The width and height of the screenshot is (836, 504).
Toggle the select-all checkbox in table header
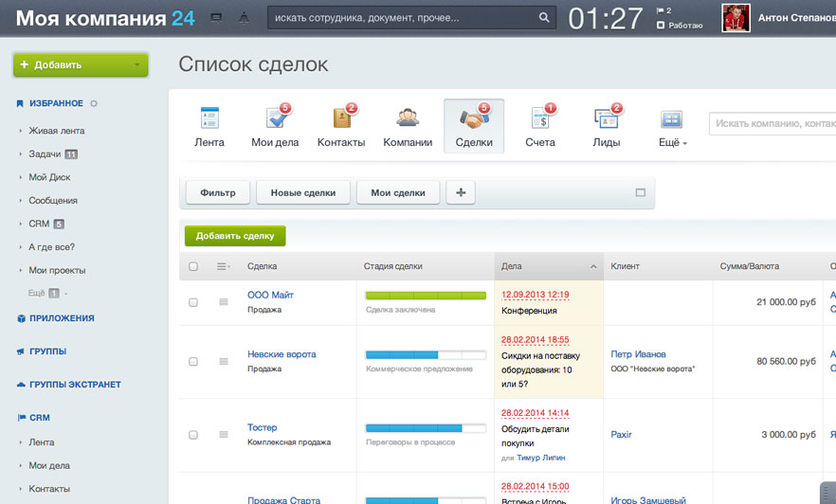193,267
